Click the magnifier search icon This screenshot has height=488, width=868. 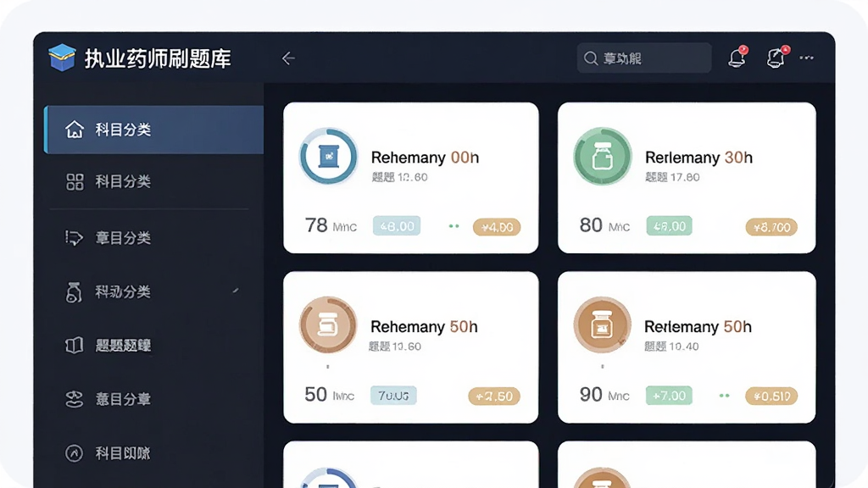591,58
